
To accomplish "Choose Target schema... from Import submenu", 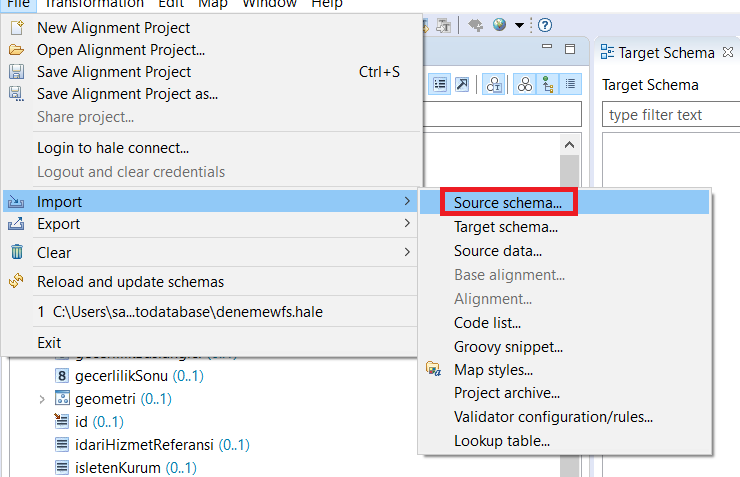I will pos(564,226).
